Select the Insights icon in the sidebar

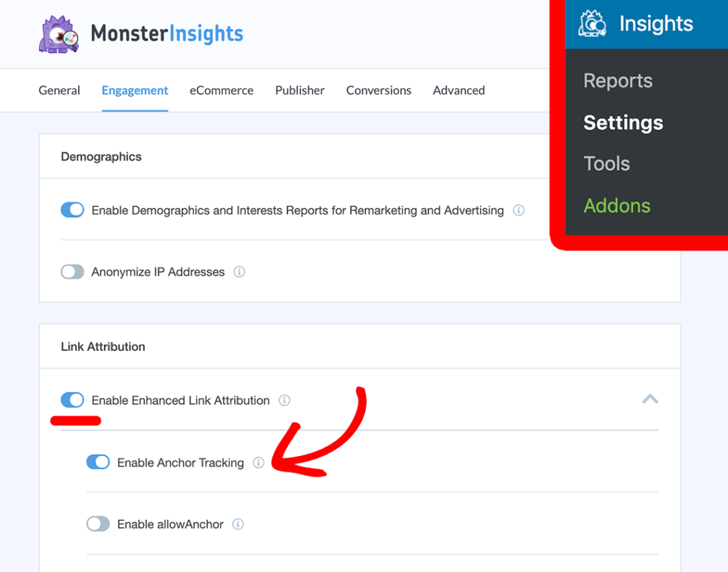592,23
